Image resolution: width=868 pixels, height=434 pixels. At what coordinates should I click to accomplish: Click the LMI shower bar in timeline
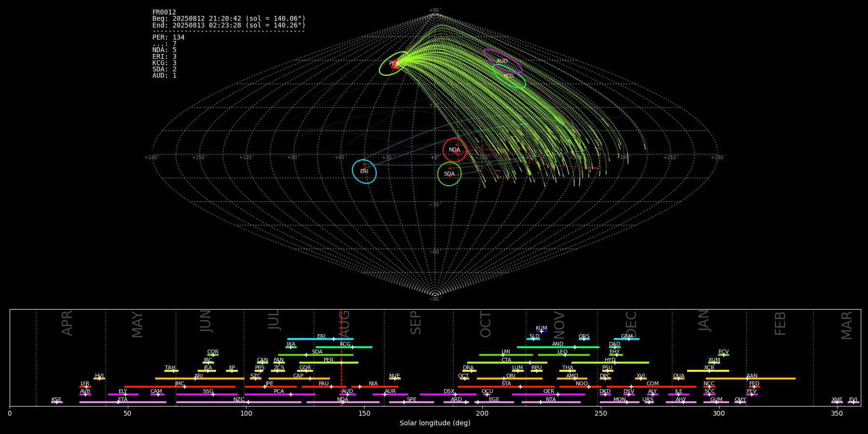506,355
